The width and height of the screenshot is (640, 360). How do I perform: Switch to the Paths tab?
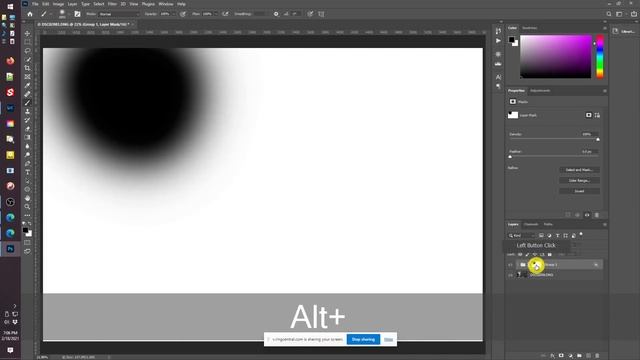click(x=548, y=224)
